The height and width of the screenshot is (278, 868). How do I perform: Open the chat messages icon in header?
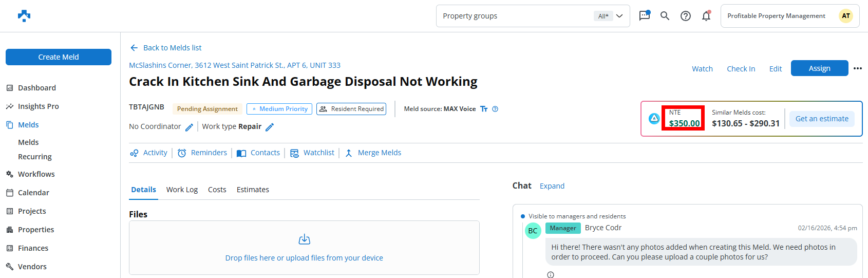[x=644, y=16]
